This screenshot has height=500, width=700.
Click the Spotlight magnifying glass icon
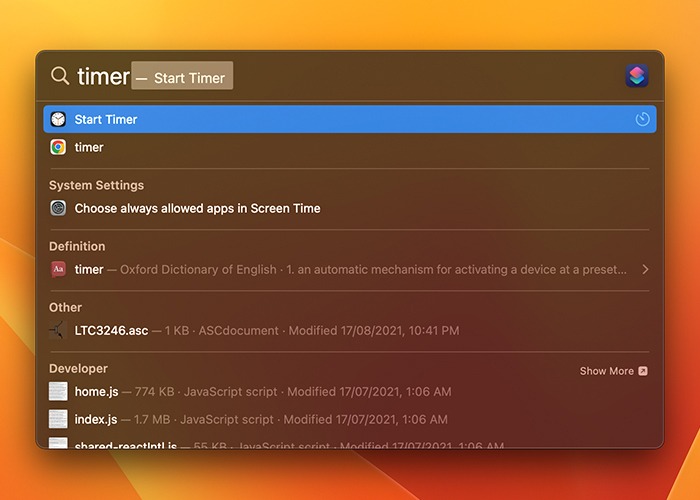60,76
